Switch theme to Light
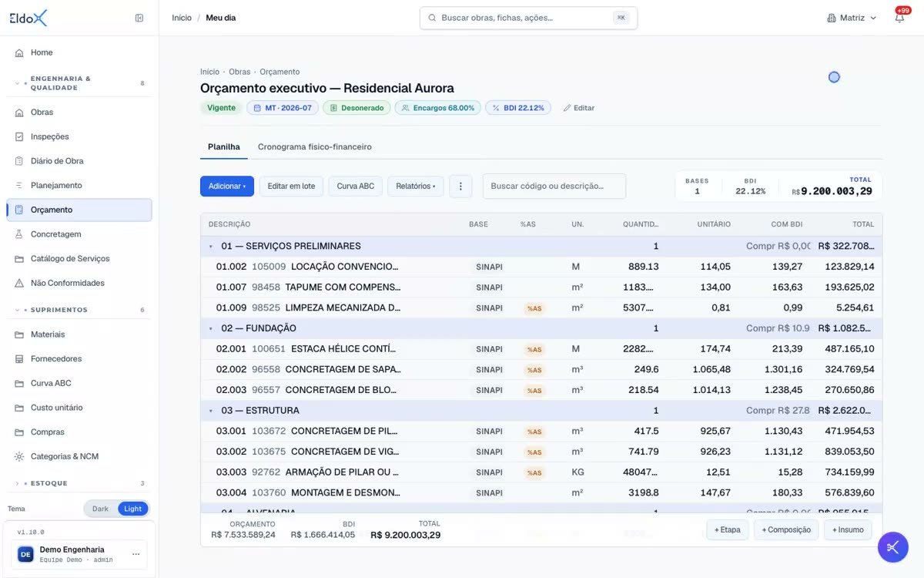 pos(132,509)
